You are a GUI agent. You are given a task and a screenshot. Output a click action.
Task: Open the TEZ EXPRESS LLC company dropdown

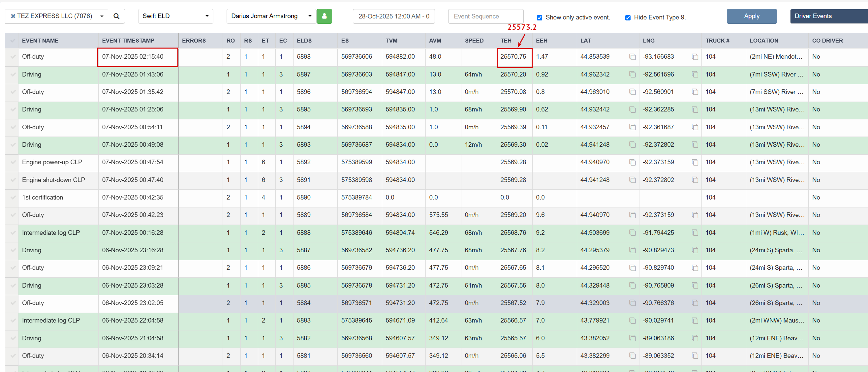tap(102, 16)
